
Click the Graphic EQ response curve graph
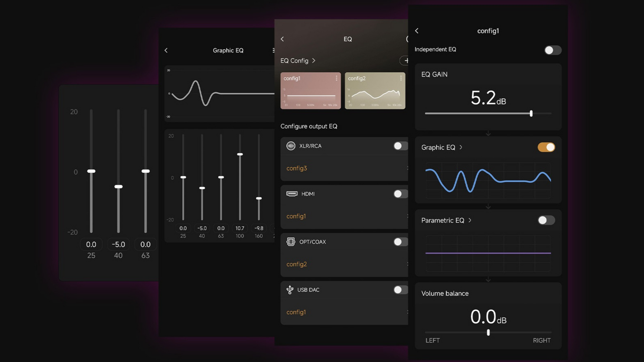(220, 94)
